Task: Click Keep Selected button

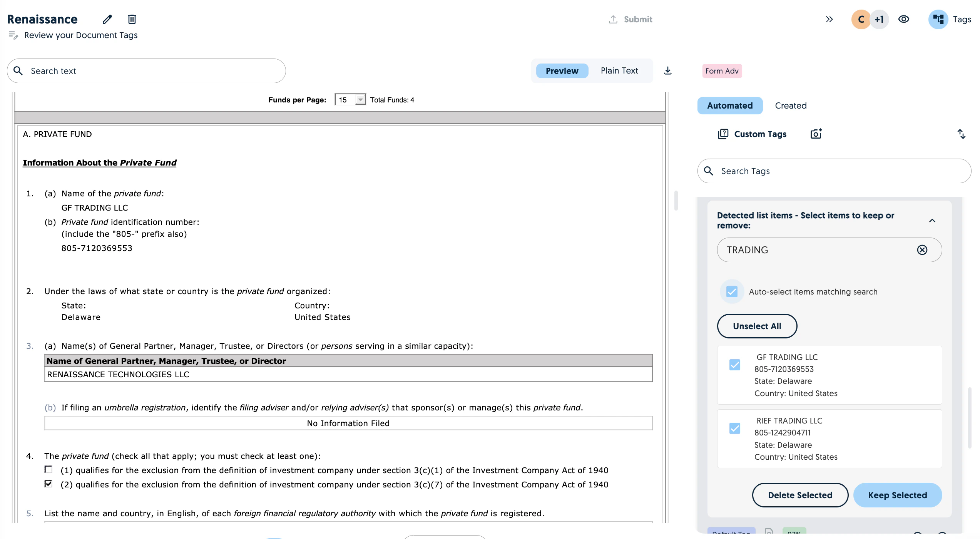Action: [897, 495]
